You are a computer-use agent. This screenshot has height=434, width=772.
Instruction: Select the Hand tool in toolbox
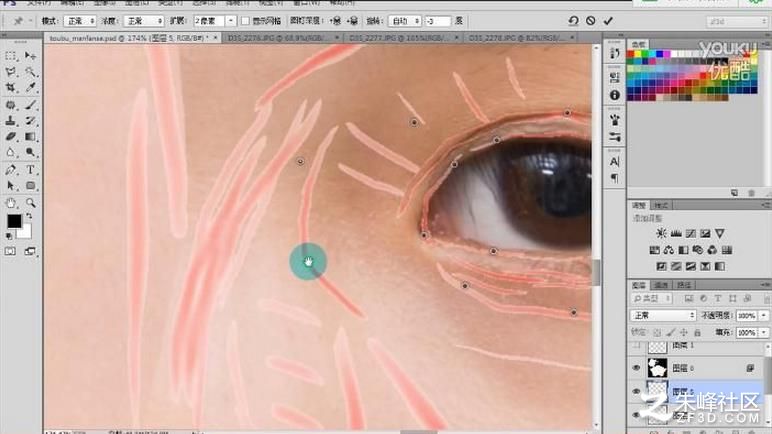pos(10,203)
